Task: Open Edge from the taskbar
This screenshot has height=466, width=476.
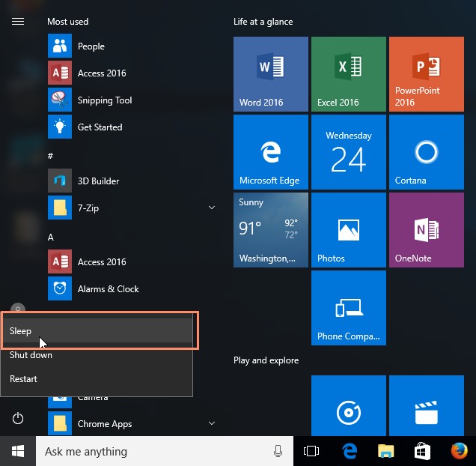Action: pyautogui.click(x=349, y=451)
